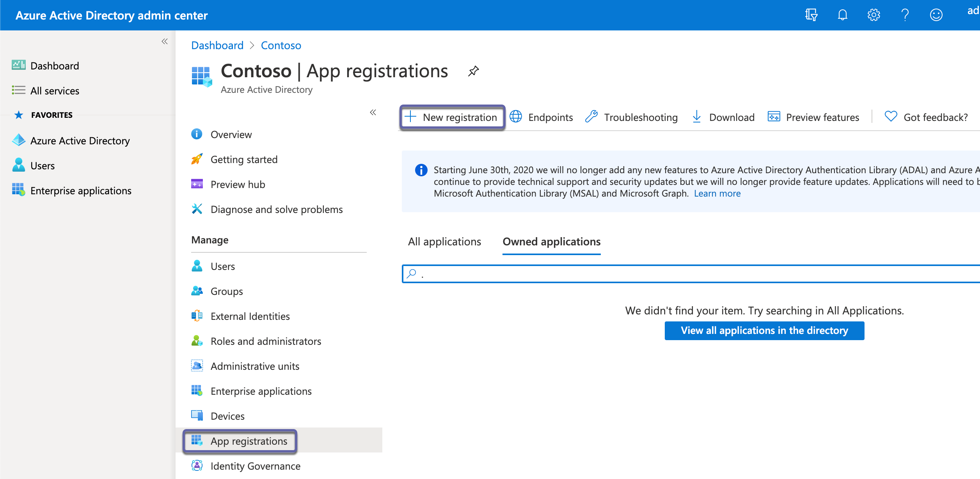Screen dimensions: 980x479
Task: Open the Learn more link
Action: tap(717, 193)
